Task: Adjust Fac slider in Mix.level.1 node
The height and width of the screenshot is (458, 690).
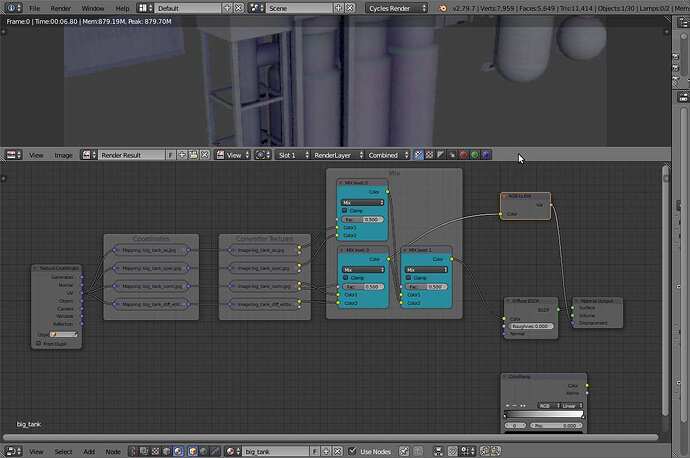Action: (426, 286)
